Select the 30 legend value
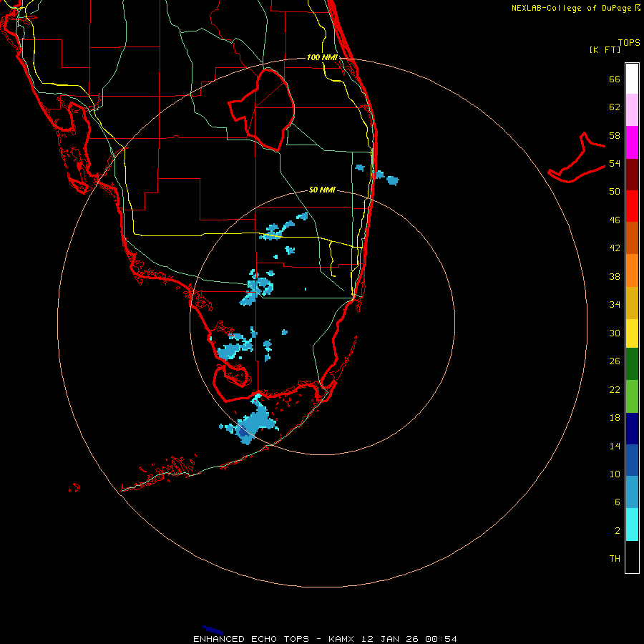Viewport: 644px width, 644px height. pos(615,333)
